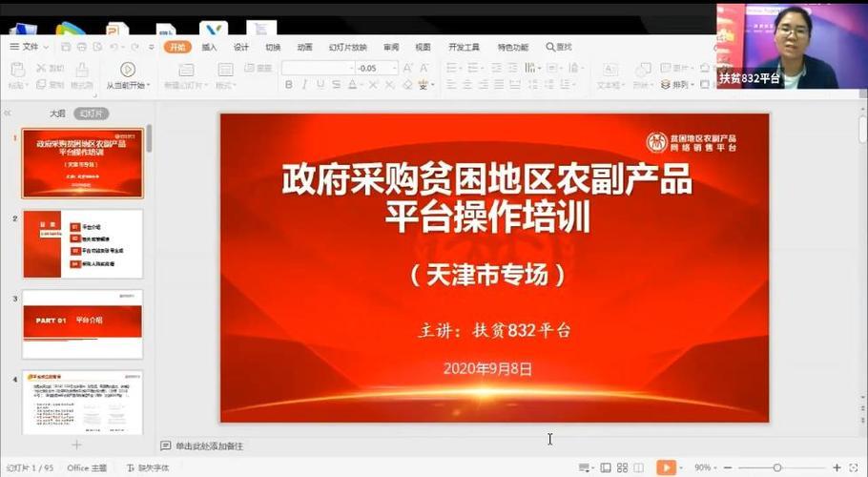
Task: Click the save icon in quick toolbar
Action: tap(66, 47)
